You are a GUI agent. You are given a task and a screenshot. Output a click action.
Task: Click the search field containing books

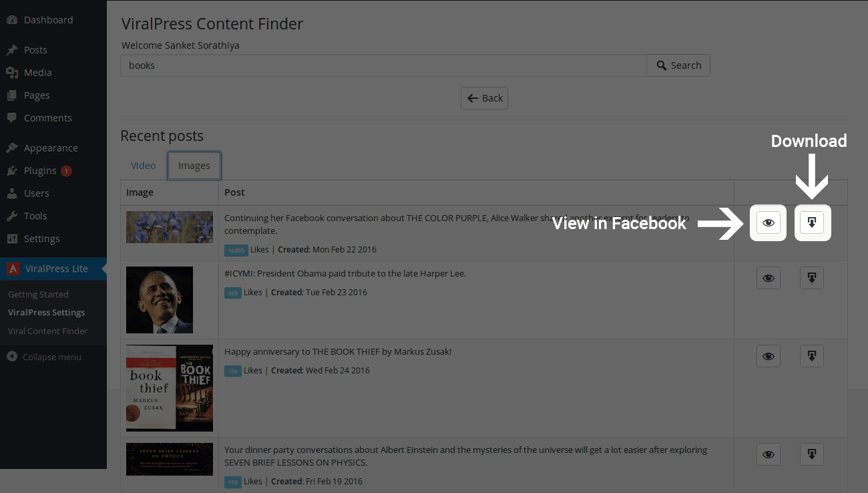(383, 65)
